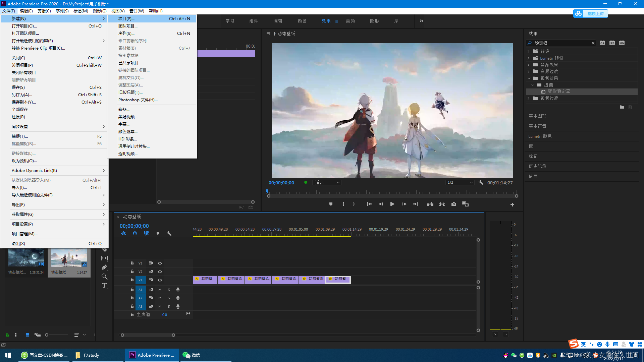Click 32-bit color effects filter icon
This screenshot has height=362, width=644.
[x=612, y=43]
